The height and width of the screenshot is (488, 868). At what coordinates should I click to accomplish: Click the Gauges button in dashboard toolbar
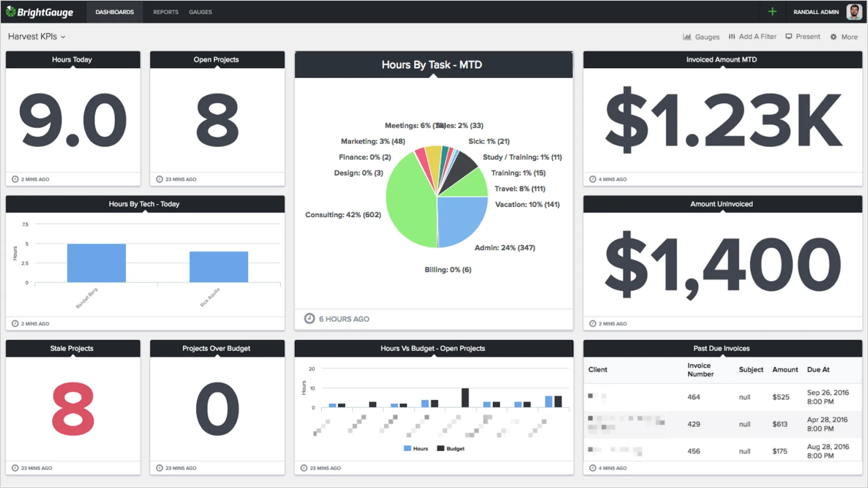(x=701, y=37)
